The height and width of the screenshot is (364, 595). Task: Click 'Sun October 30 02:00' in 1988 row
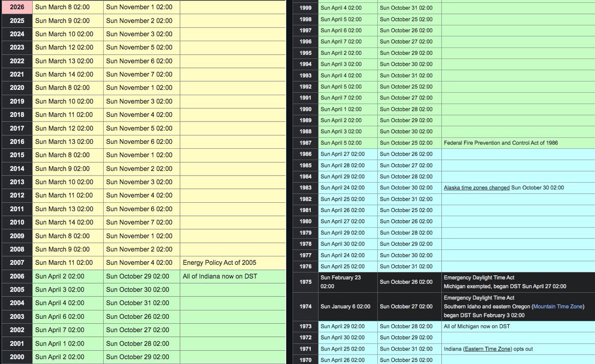click(x=406, y=132)
